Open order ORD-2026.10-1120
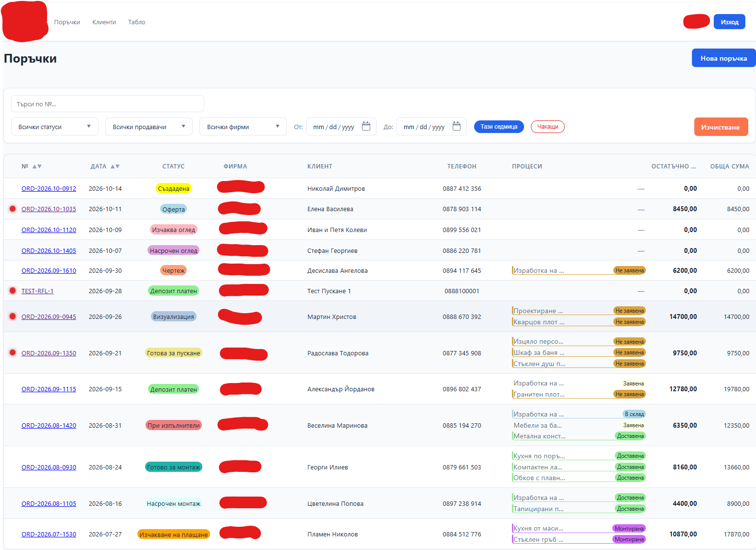756x550 pixels. [x=49, y=230]
